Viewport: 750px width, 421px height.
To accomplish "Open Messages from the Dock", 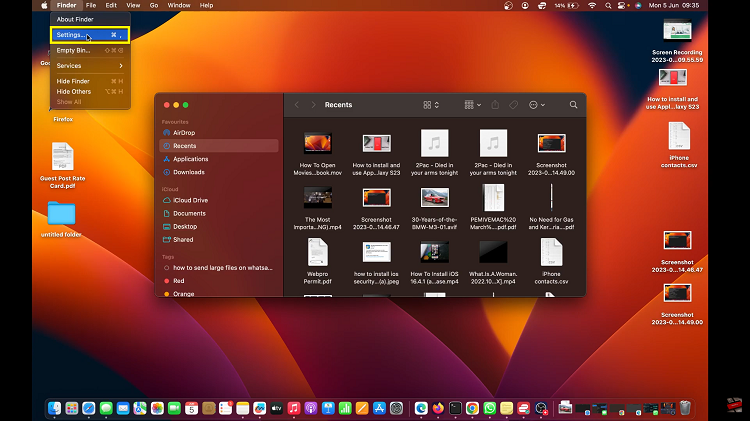I will click(106, 408).
